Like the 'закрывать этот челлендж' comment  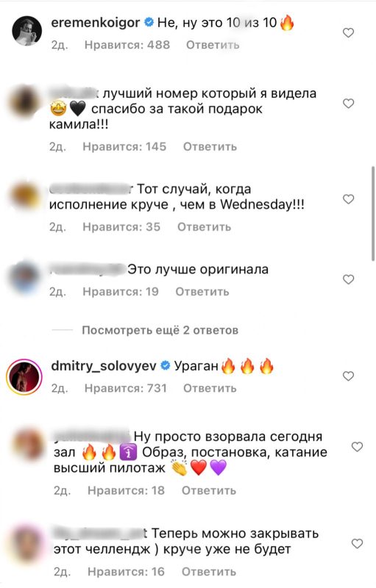coord(357,544)
